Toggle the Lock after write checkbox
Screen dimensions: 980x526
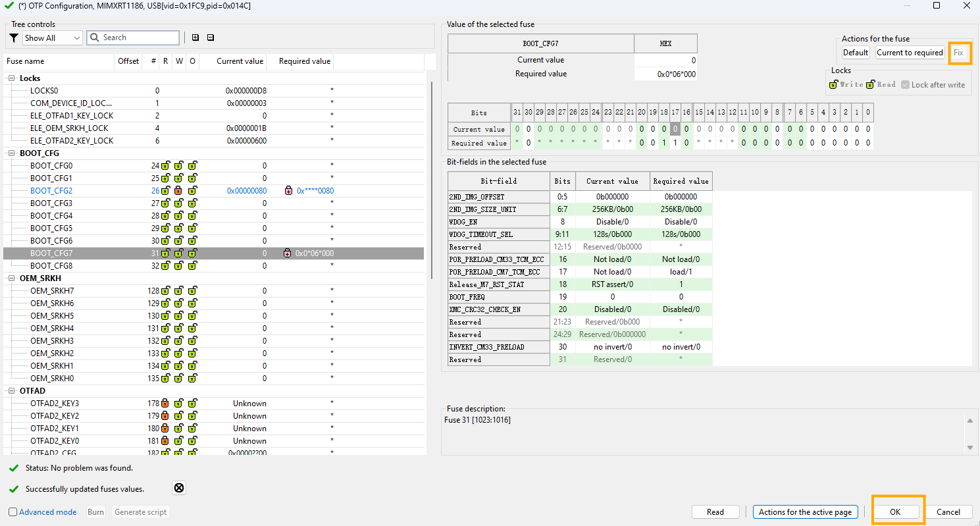pyautogui.click(x=906, y=85)
